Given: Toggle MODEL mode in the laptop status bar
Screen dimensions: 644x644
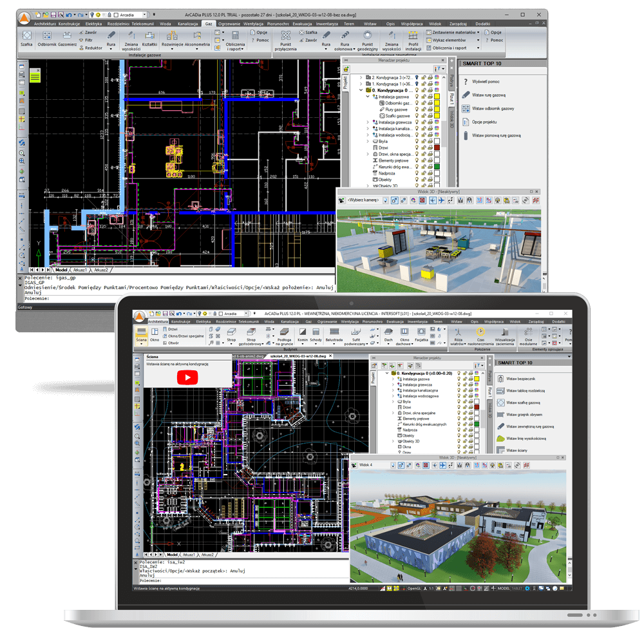Looking at the screenshot, I should coord(504,588).
